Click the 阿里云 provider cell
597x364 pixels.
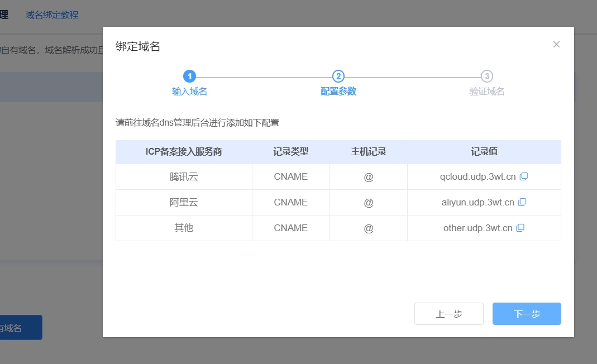pos(184,203)
